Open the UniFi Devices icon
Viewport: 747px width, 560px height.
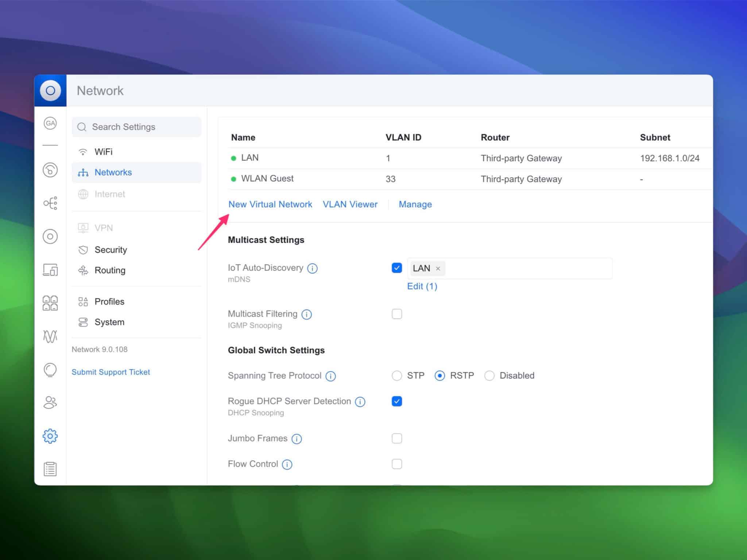click(50, 236)
